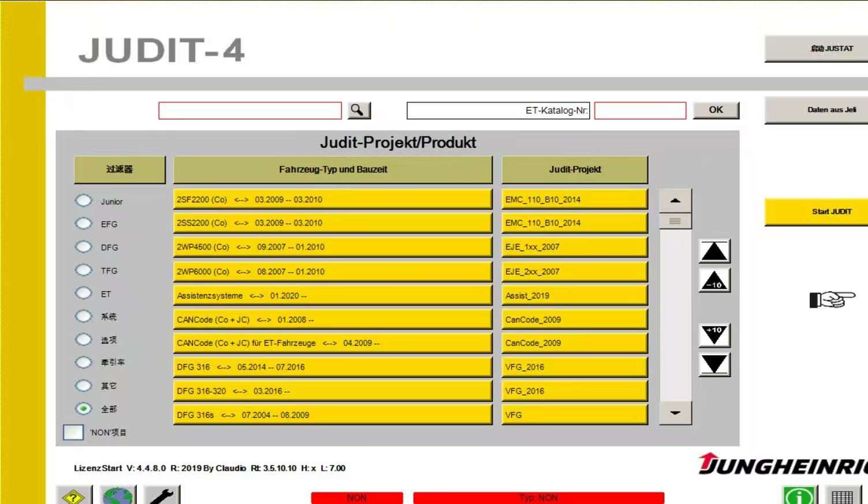The image size is (868, 504).
Task: Open language settings with the globe icon
Action: point(118,495)
